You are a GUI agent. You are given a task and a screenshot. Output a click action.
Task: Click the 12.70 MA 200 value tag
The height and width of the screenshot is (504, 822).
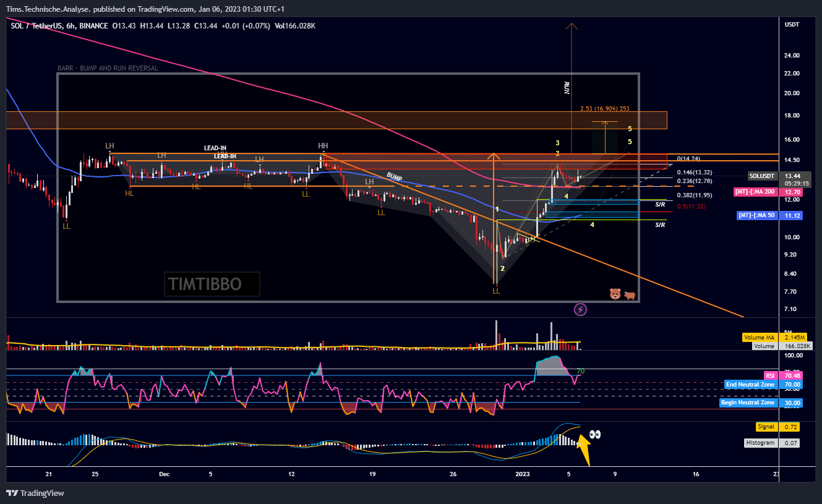(x=792, y=192)
